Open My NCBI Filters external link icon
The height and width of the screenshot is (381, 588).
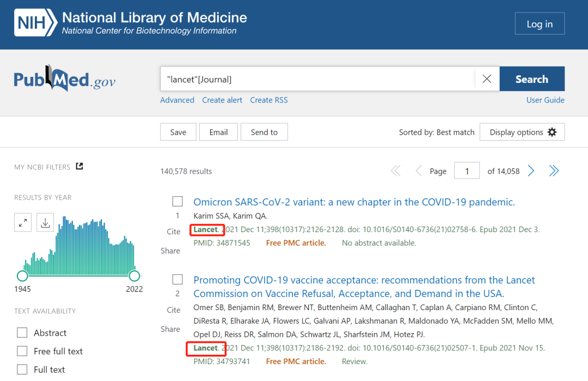pos(79,166)
